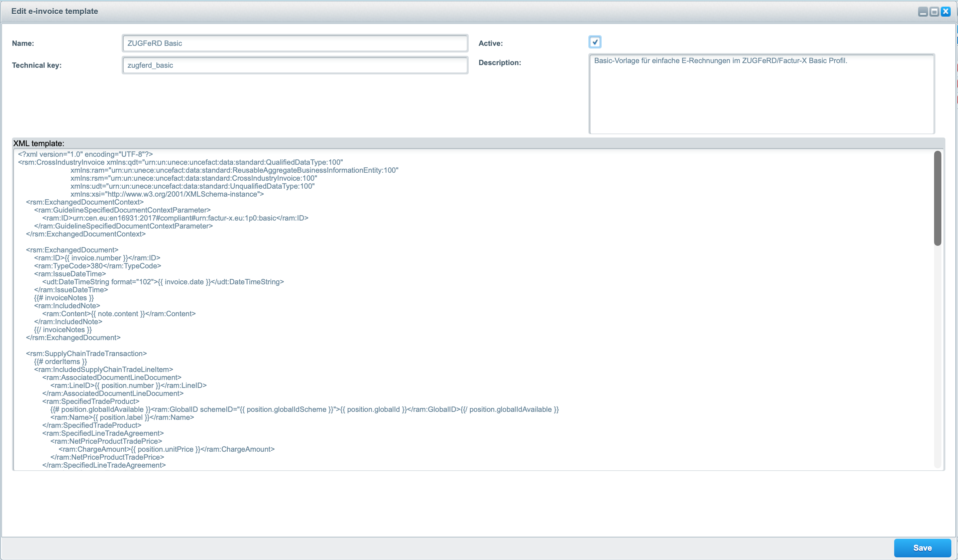
Task: Click the closing ram:NetPriceProductTradePrice tag
Action: point(107,457)
